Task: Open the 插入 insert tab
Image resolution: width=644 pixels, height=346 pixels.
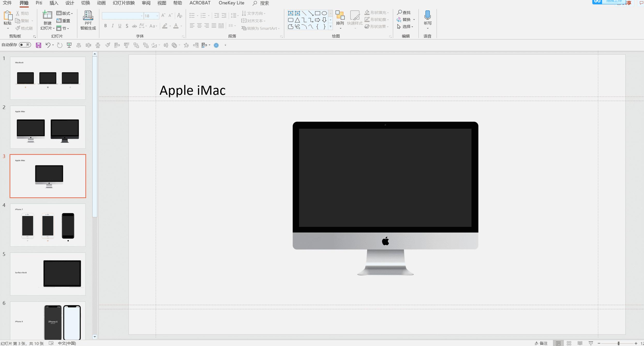Action: click(x=54, y=3)
